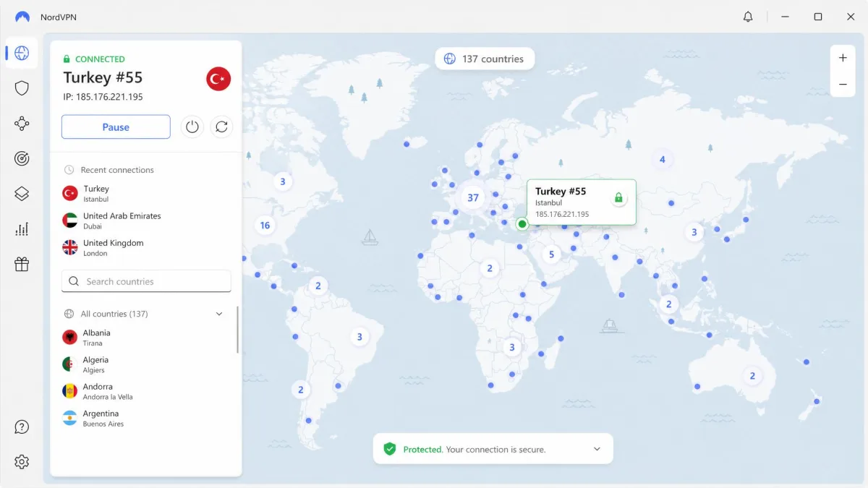Viewport: 868px width, 488px height.
Task: Connect to Albania Tirana
Action: click(x=145, y=338)
